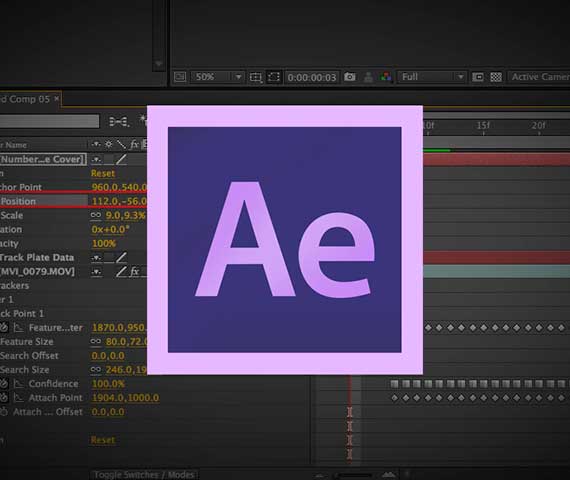
Task: Click the Attach Point Offset value 0.0,0.0
Action: 108,412
